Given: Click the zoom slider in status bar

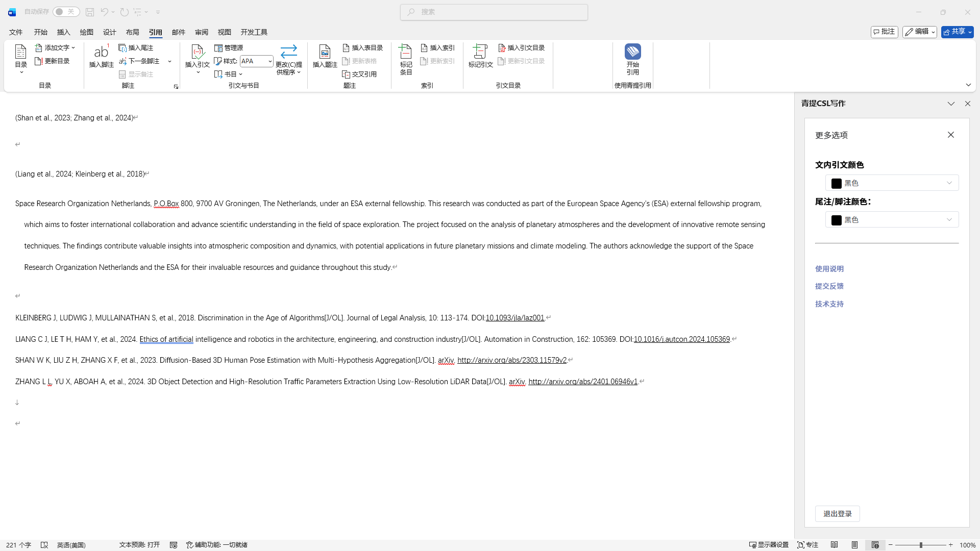Looking at the screenshot, I should click(x=920, y=545).
